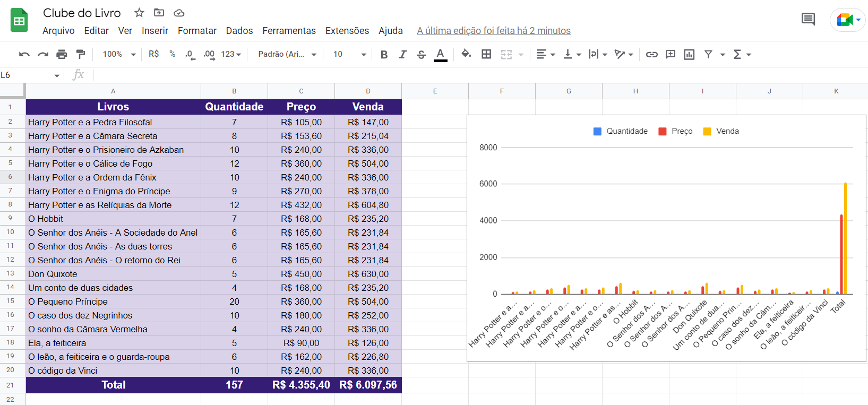Image resolution: width=868 pixels, height=405 pixels.
Task: Click the filter funnel icon
Action: click(x=708, y=54)
